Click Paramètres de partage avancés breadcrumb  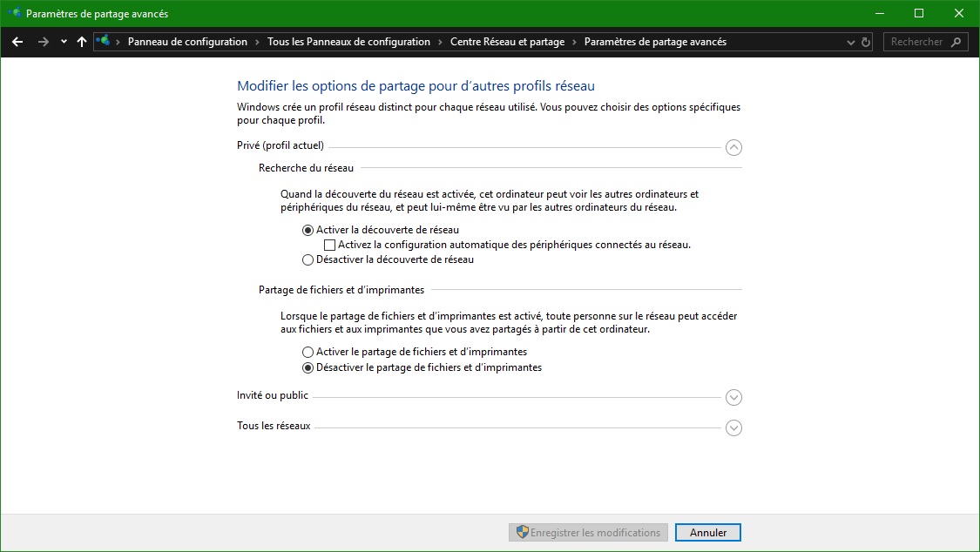tap(655, 42)
